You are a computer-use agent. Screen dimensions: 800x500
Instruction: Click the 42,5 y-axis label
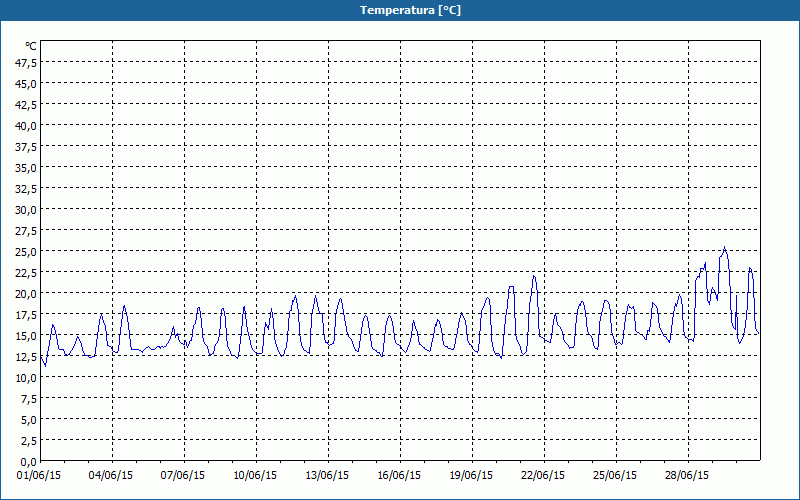(26, 105)
